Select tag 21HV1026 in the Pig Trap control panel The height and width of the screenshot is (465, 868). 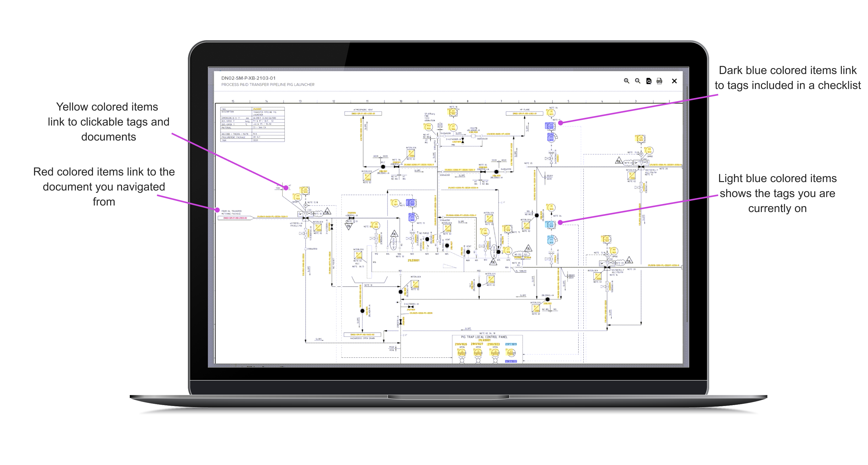pyautogui.click(x=461, y=344)
